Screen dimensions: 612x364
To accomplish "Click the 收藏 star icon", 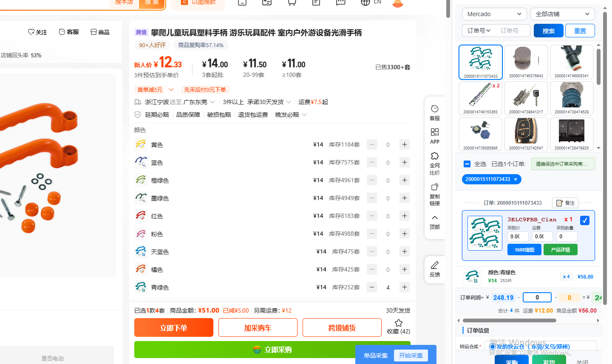I will pyautogui.click(x=398, y=323).
